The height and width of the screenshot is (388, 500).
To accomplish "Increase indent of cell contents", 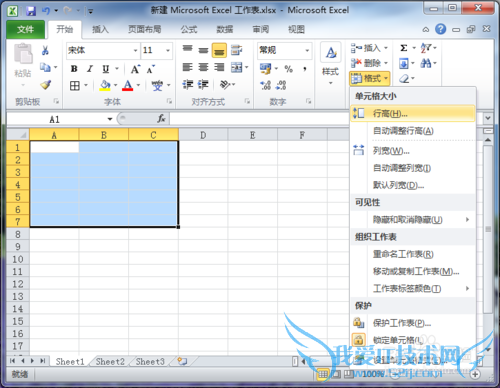I will [x=203, y=85].
